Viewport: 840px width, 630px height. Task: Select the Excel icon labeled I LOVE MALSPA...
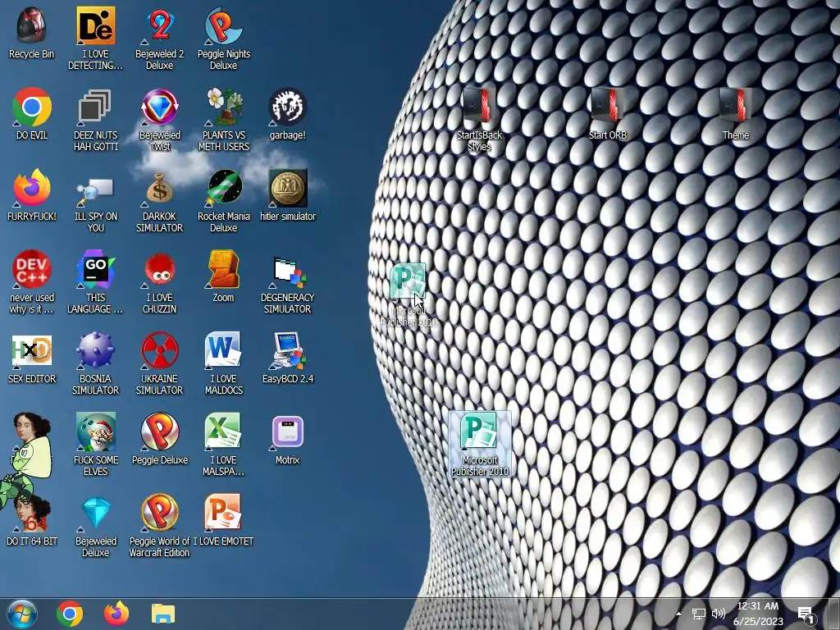click(223, 431)
